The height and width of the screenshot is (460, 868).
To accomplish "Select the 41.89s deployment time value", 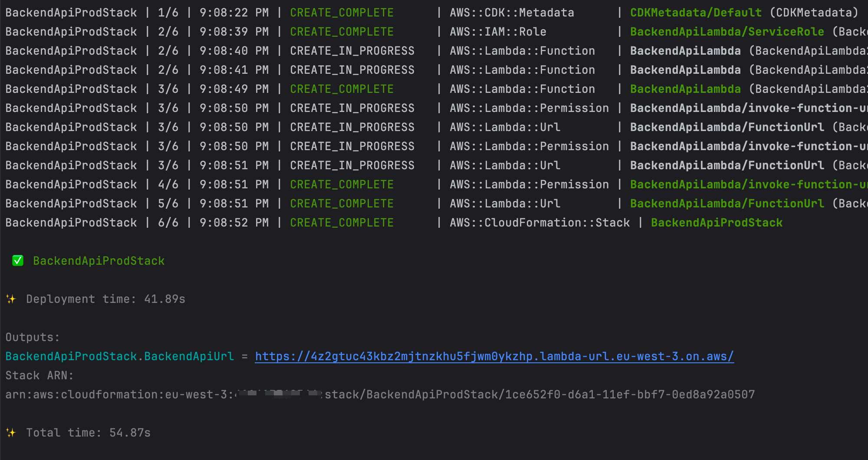I will (164, 299).
